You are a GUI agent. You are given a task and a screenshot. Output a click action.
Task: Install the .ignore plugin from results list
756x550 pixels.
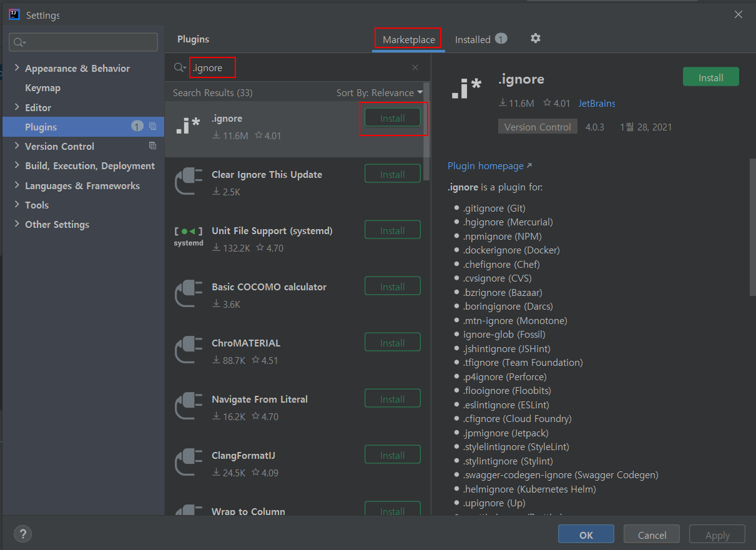click(x=393, y=118)
